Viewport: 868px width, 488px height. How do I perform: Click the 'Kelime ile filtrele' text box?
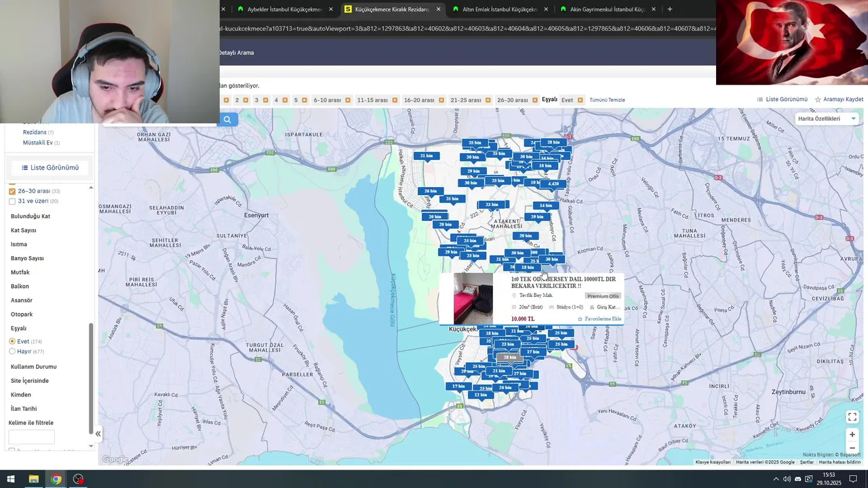click(31, 436)
